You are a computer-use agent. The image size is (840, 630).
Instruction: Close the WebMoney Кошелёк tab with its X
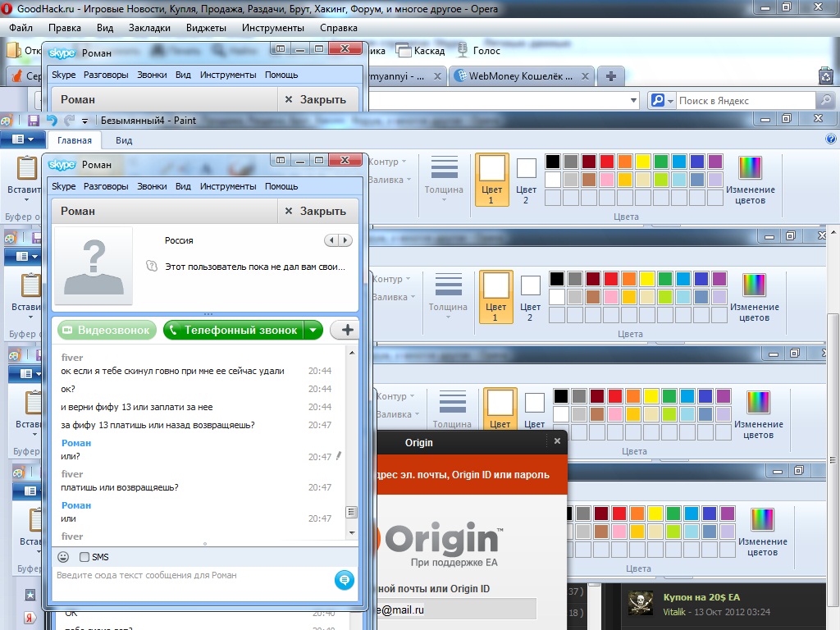(585, 76)
